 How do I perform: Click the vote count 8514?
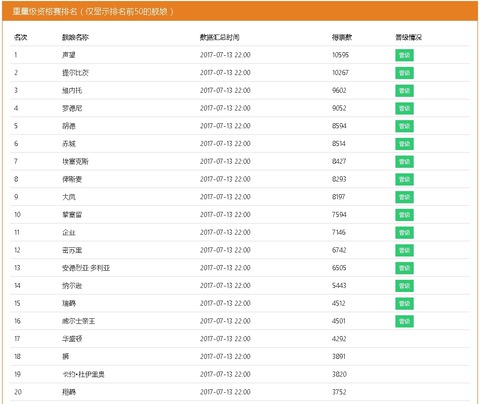[x=339, y=144]
